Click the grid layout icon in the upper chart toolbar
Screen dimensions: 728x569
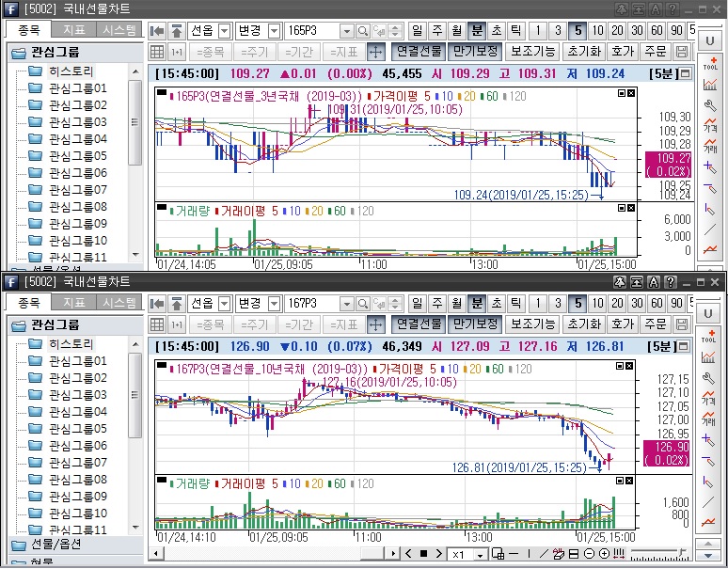coord(157,52)
